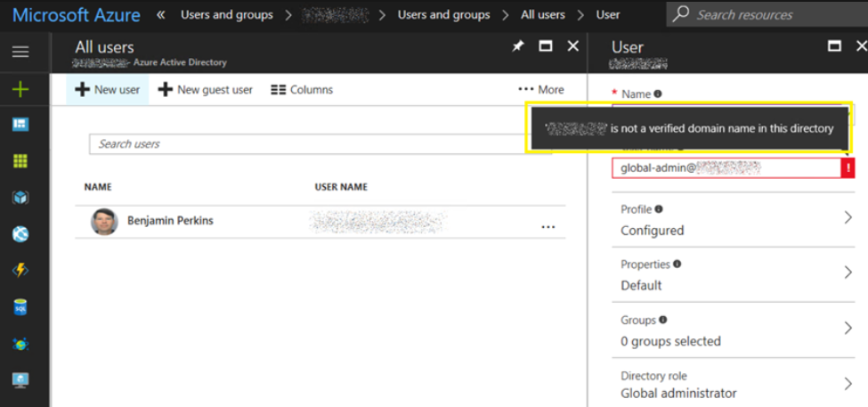The height and width of the screenshot is (407, 868).
Task: Open the Dashboard icon in the sidebar
Action: coord(20,125)
